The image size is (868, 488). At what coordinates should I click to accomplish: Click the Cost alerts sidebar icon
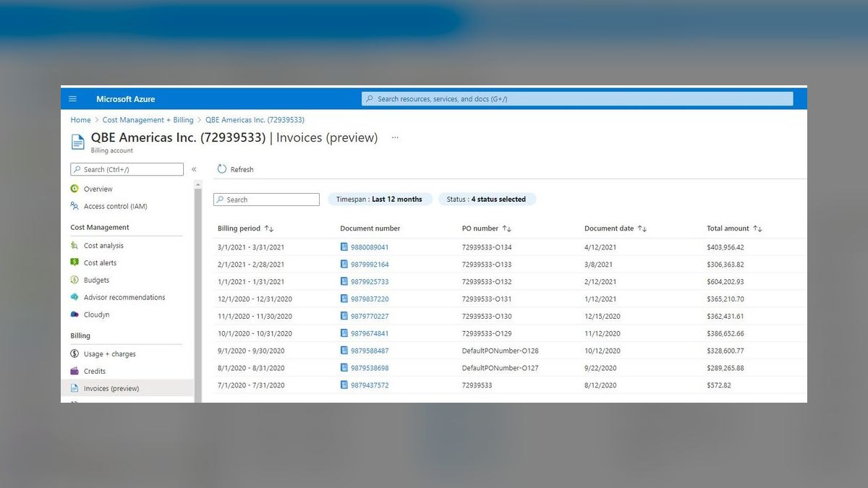click(75, 263)
